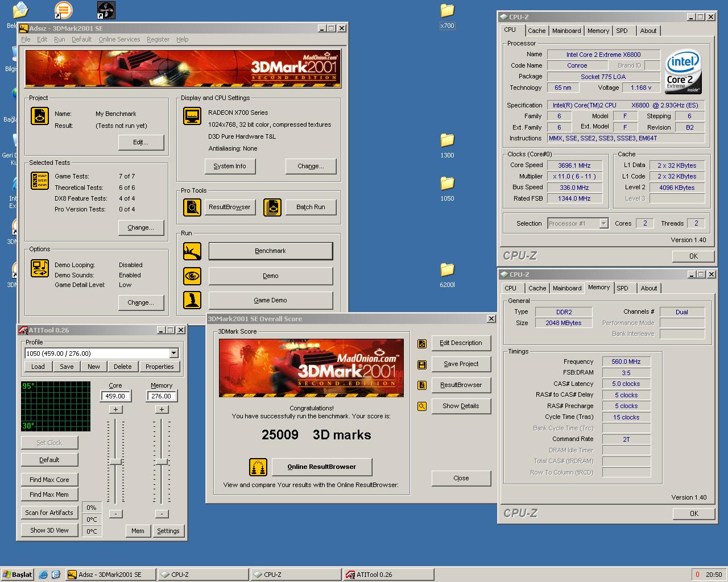Click the Memory clock minus stepper
Image resolution: width=728 pixels, height=582 pixels.
[162, 514]
